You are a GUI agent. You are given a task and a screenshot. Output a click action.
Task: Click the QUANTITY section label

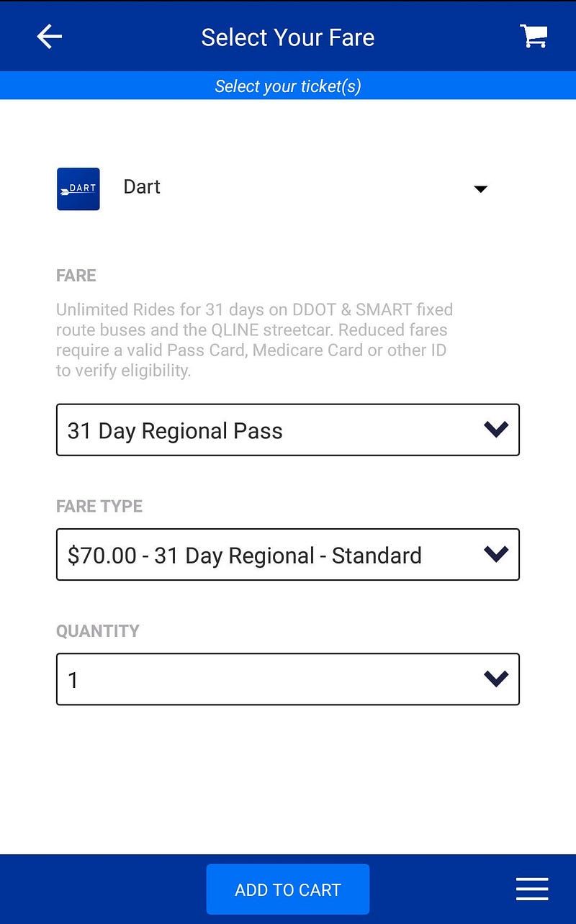pos(98,631)
